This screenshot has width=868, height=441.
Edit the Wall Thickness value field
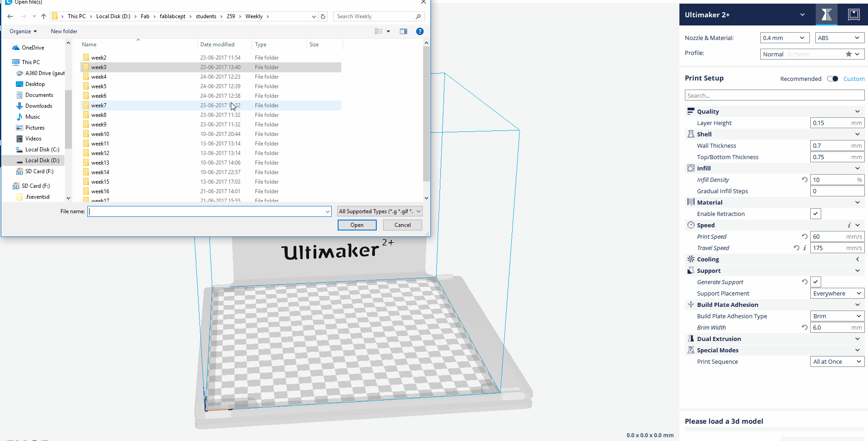tap(837, 145)
